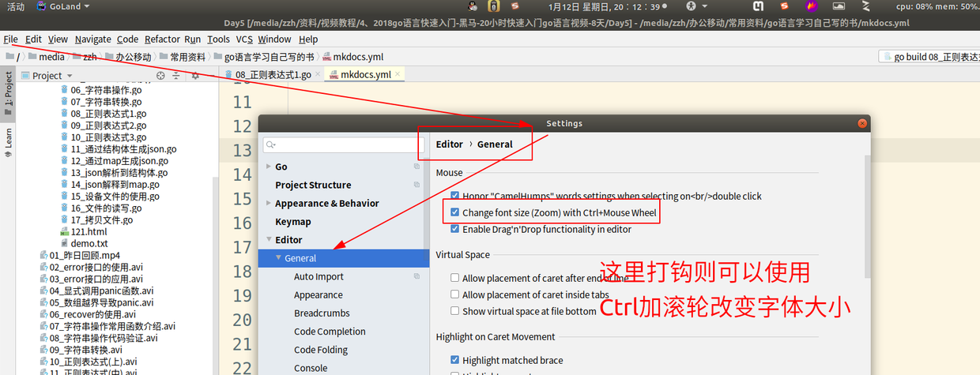Image resolution: width=980 pixels, height=375 pixels.
Task: Open the go build run configuration dropdown
Action: [929, 57]
